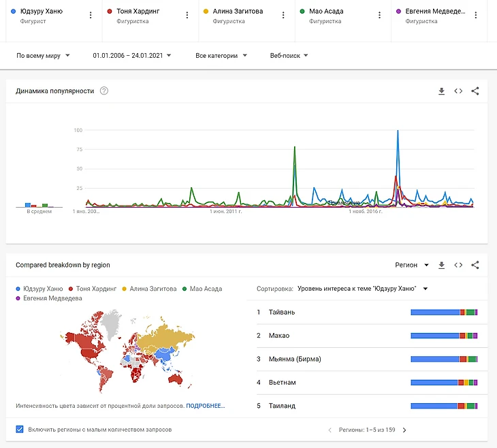Open three-dot menu for Тоня Хардинг
497x448 pixels.
click(187, 15)
